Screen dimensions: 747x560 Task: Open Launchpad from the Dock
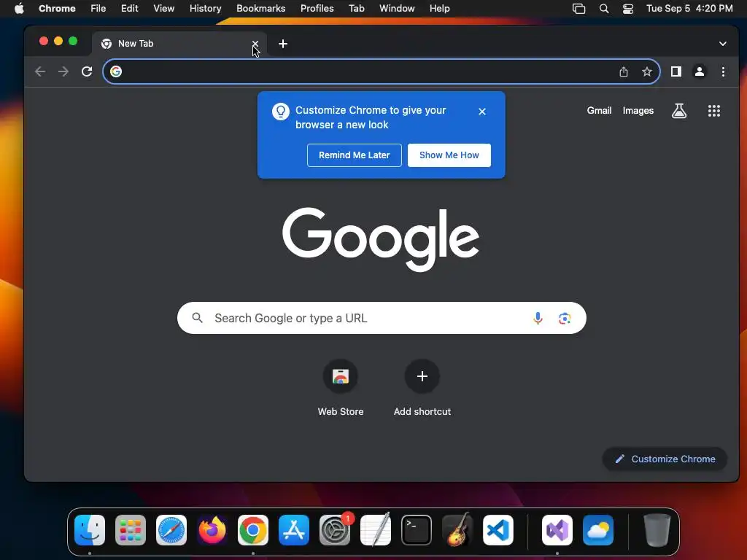tap(131, 530)
